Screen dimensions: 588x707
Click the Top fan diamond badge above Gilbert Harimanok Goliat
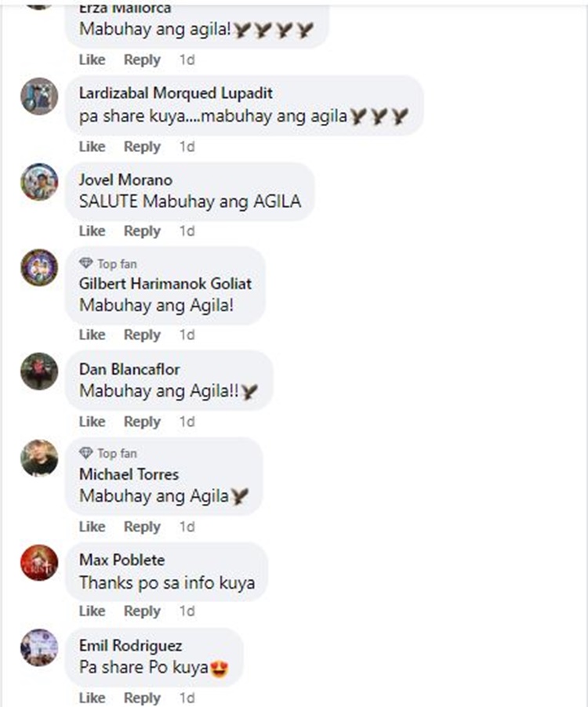click(108, 263)
